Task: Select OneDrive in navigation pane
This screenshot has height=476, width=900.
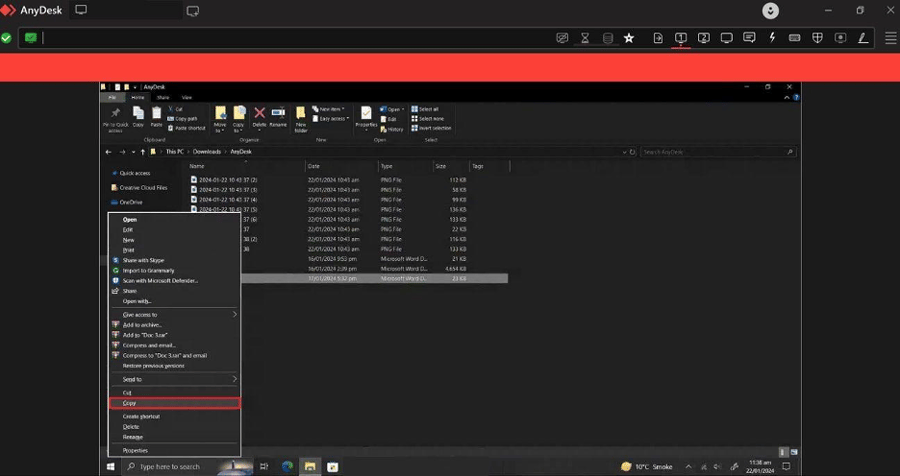Action: pos(127,202)
